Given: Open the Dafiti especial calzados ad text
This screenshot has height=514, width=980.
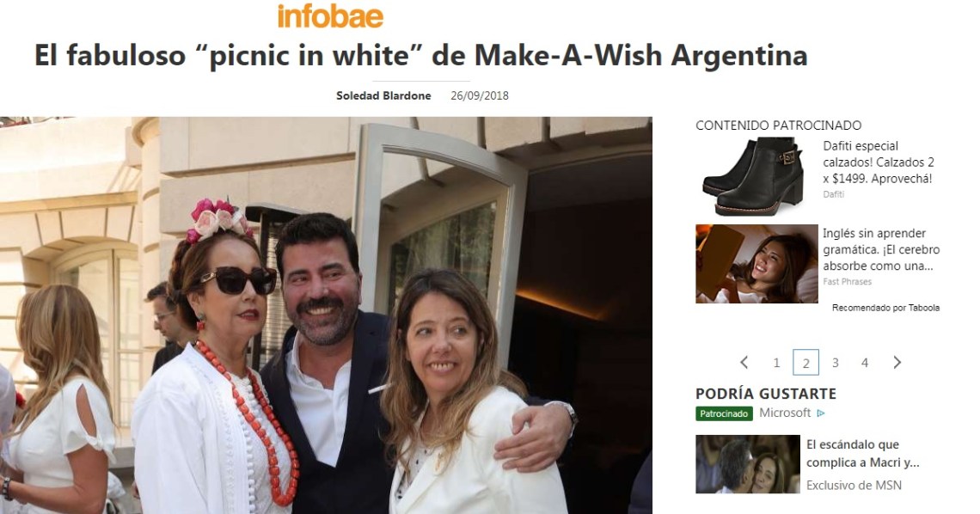Looking at the screenshot, I should [x=878, y=162].
